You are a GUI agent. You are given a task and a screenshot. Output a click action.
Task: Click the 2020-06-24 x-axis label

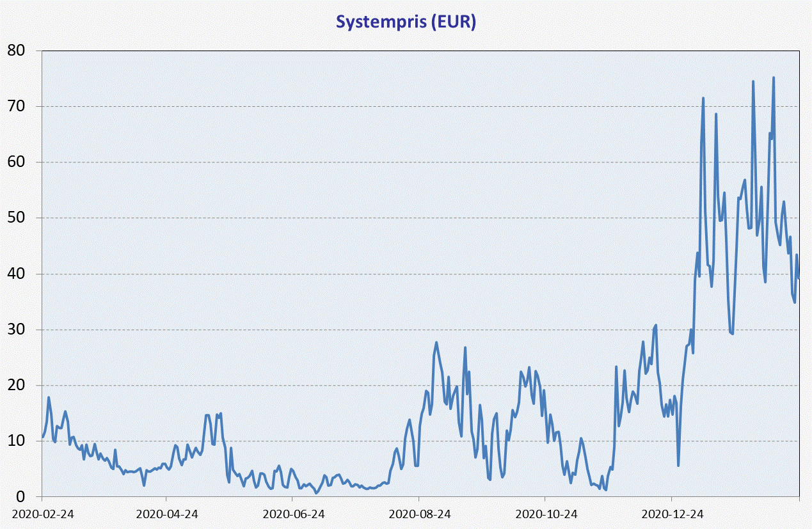click(293, 513)
